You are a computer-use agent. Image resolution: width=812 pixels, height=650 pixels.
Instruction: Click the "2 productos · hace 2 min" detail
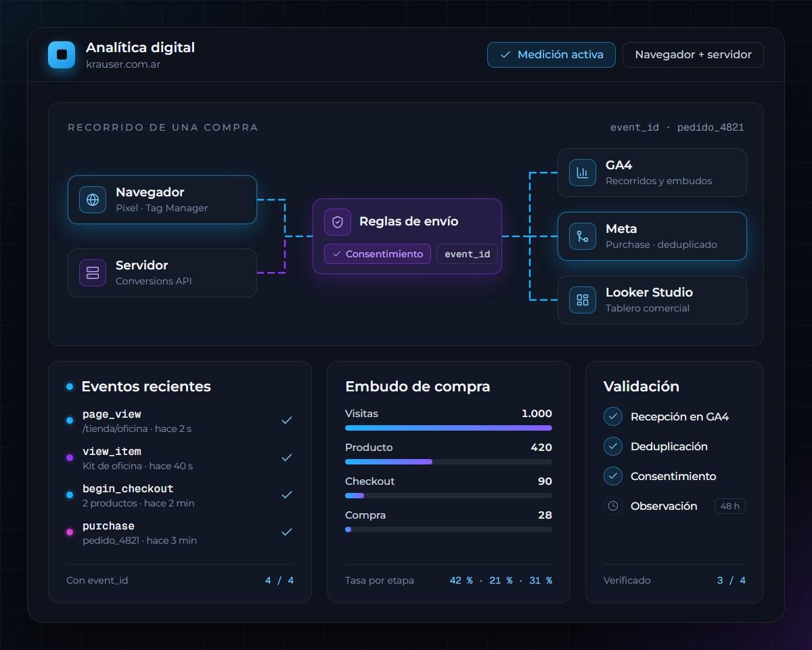(139, 503)
